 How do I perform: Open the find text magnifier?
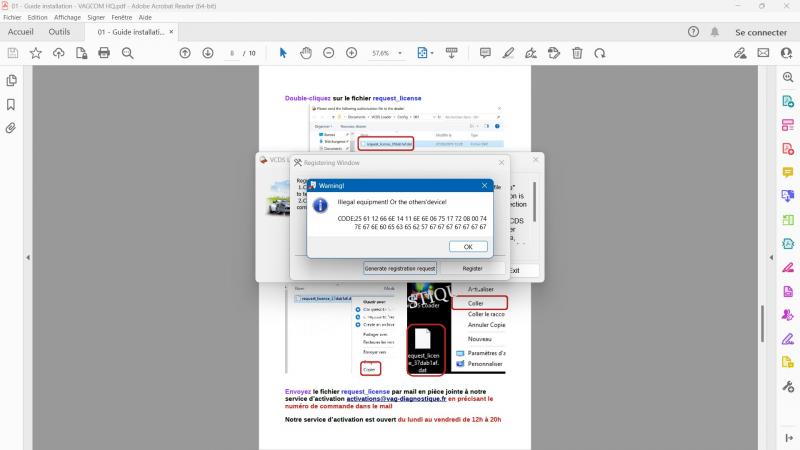click(x=128, y=53)
